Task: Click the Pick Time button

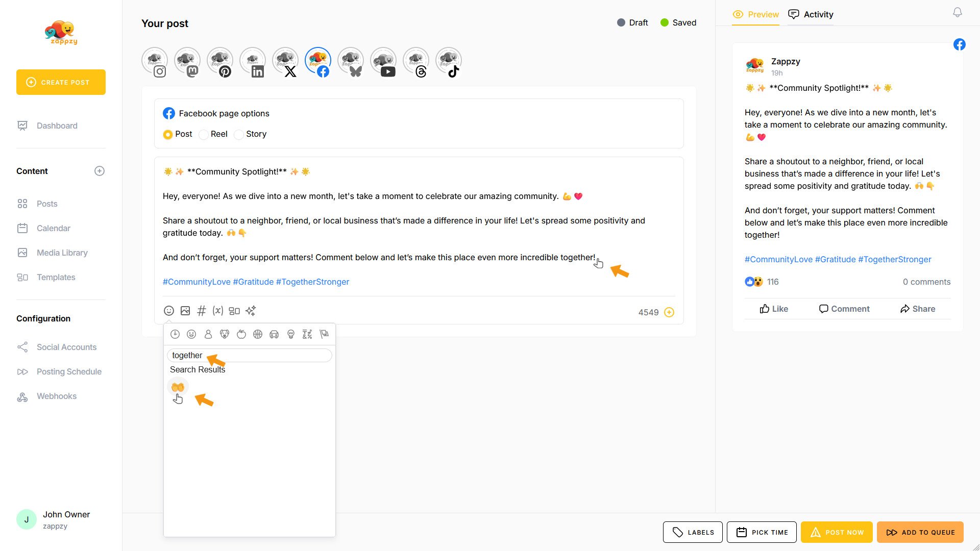Action: pos(762,532)
